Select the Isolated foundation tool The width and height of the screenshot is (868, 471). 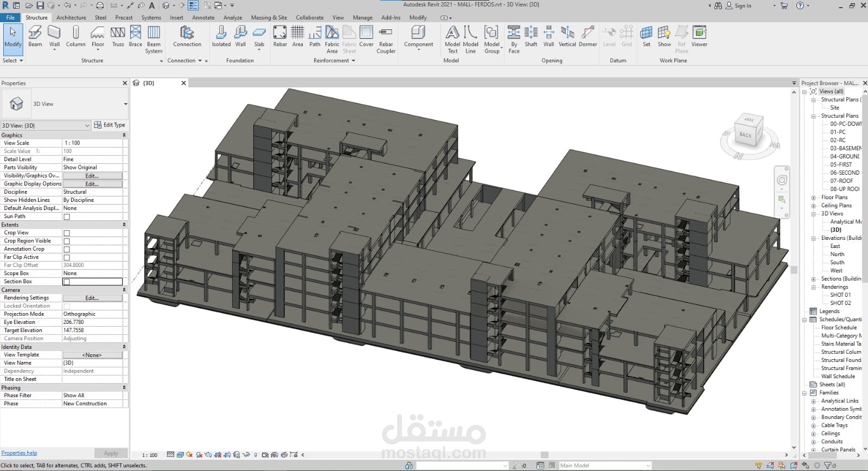221,37
